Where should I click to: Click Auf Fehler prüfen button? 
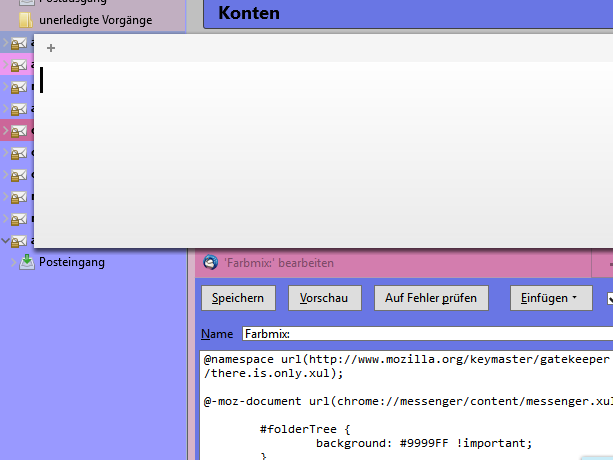click(431, 298)
